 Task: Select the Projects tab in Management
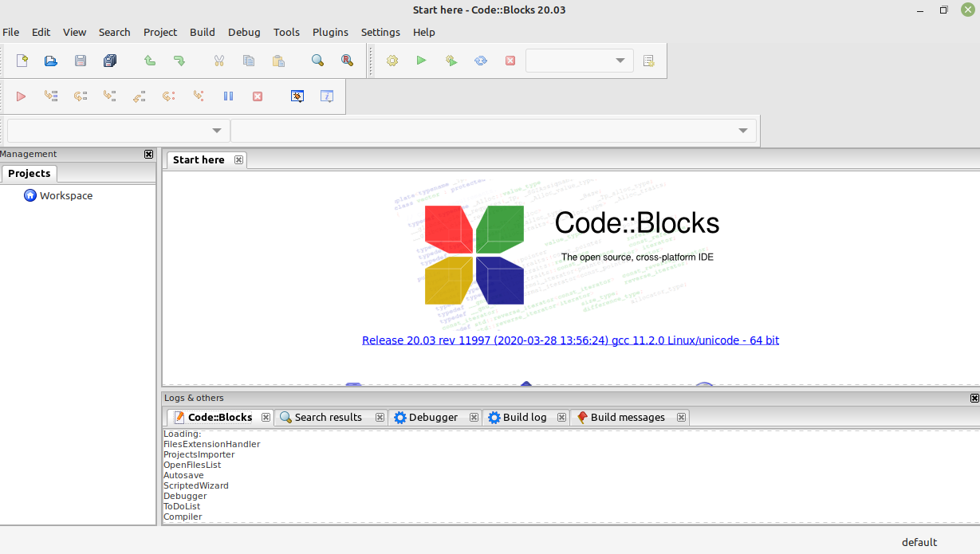click(29, 173)
